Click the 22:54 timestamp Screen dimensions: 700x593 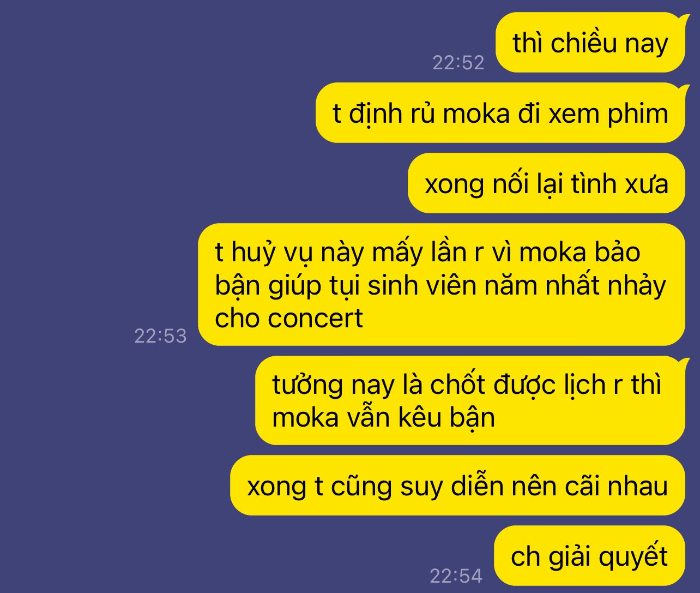click(456, 576)
